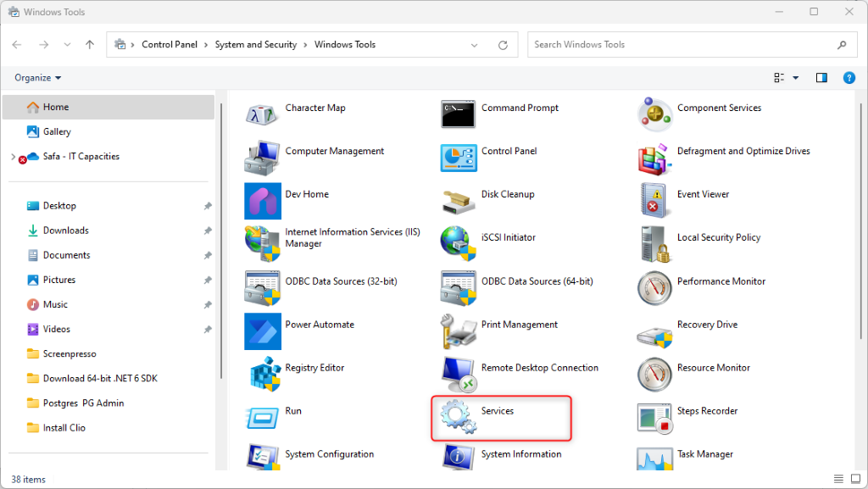Open the Resource Monitor icon
The width and height of the screenshot is (868, 489).
point(654,374)
